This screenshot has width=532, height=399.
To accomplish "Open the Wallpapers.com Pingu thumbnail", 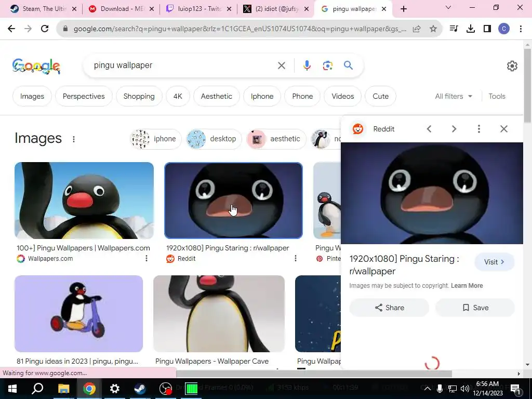I will (84, 201).
